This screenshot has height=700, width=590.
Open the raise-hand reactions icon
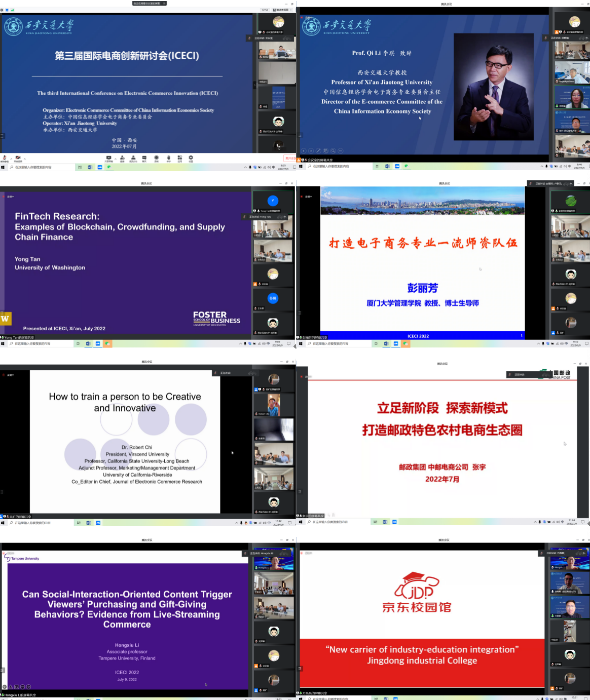pyautogui.click(x=169, y=158)
